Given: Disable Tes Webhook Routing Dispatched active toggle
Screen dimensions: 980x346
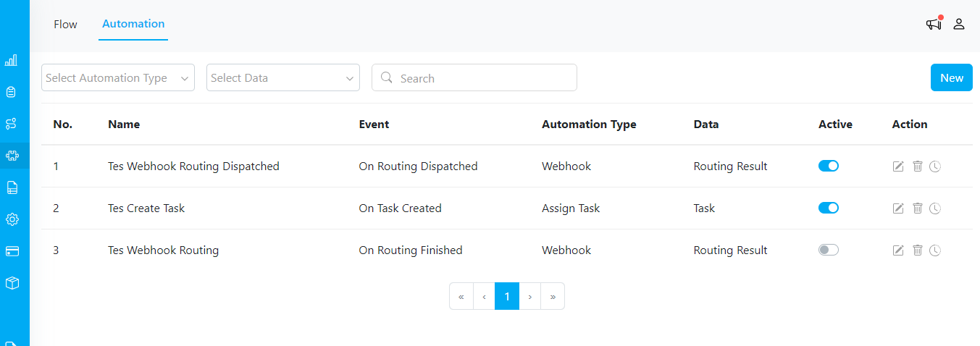Looking at the screenshot, I should (x=829, y=166).
